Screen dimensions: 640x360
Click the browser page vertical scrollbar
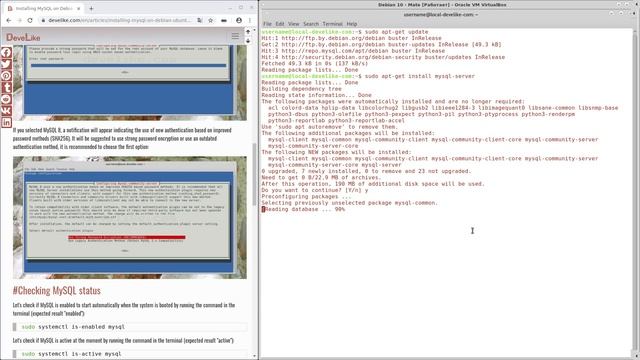[255, 175]
